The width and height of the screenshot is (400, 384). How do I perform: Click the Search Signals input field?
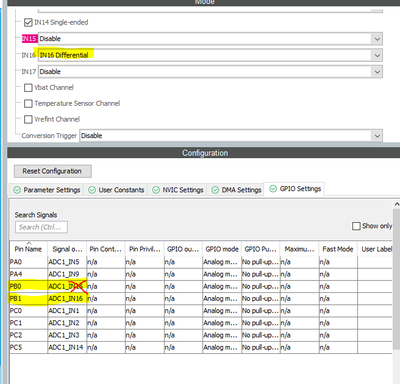click(41, 227)
